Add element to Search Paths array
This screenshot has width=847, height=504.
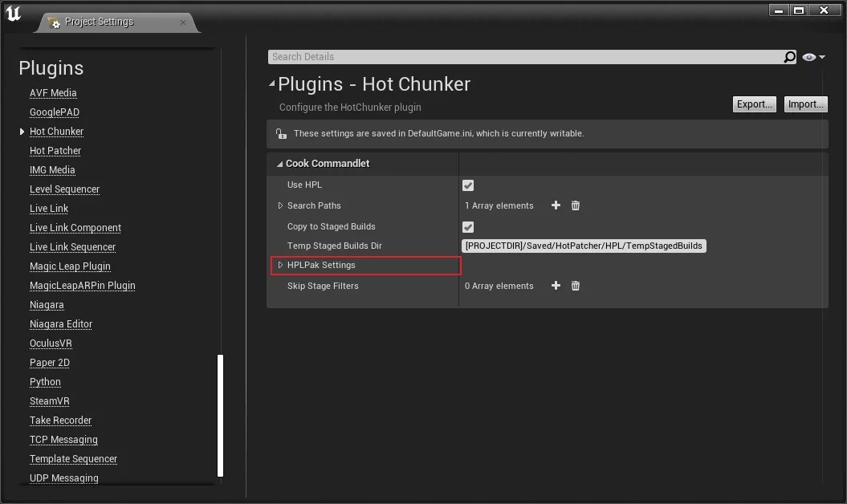[556, 205]
